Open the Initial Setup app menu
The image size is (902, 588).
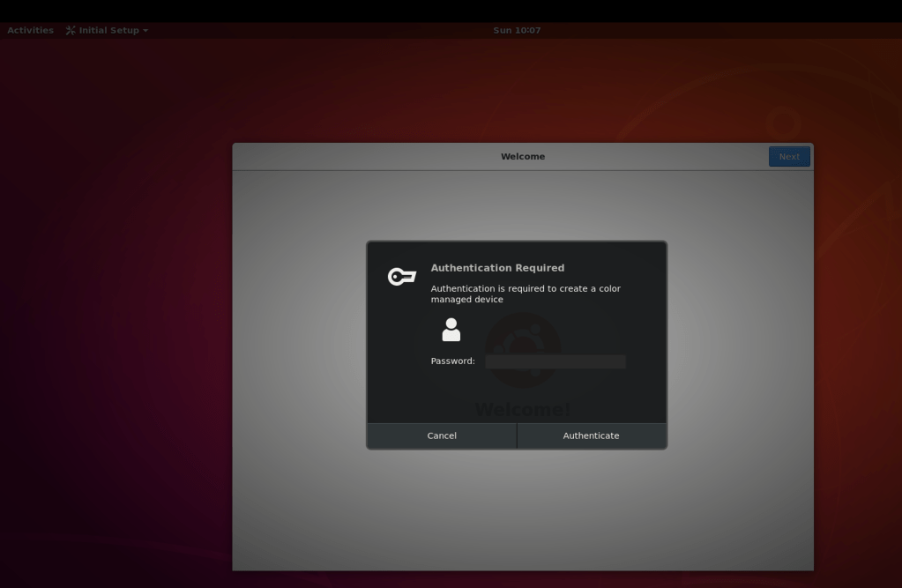107,31
